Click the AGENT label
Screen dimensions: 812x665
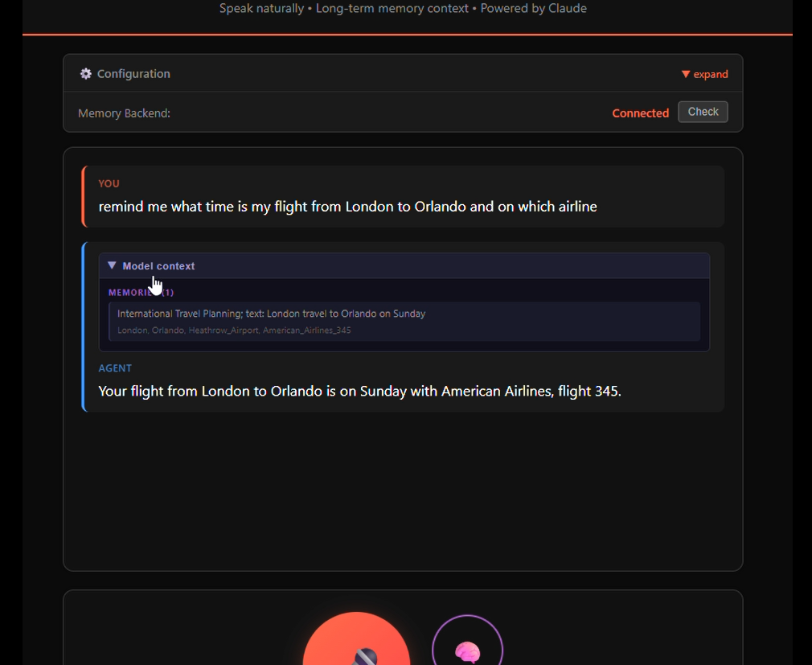(x=115, y=368)
